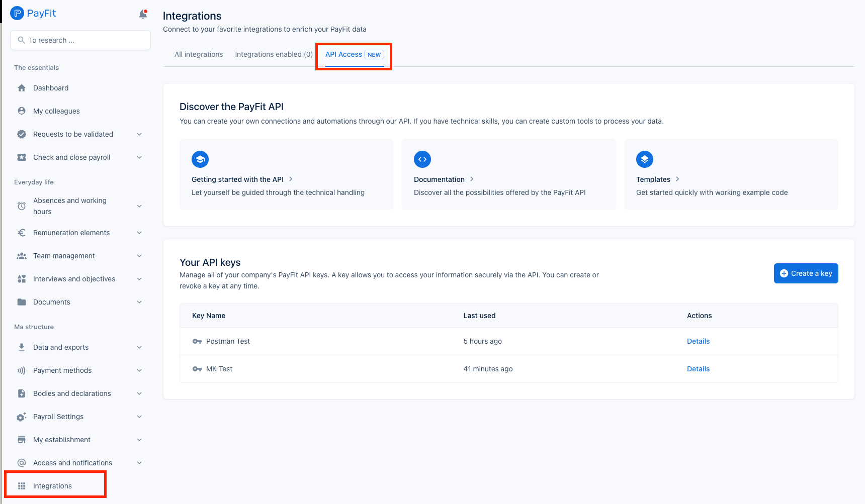Click the Data and exports download icon
Screen dimensions: 865x504
(22, 347)
